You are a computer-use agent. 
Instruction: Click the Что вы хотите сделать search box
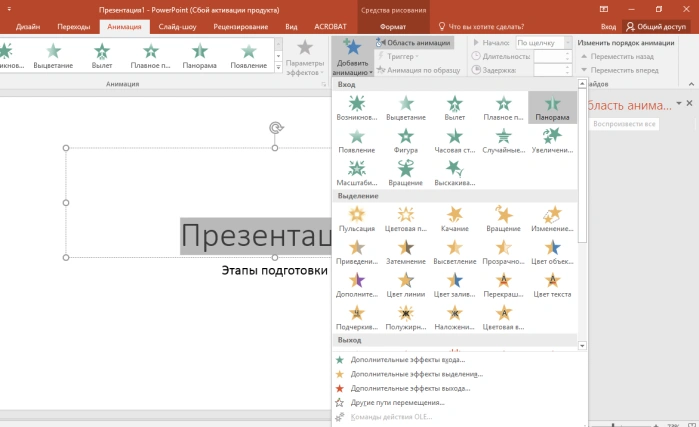click(x=481, y=27)
